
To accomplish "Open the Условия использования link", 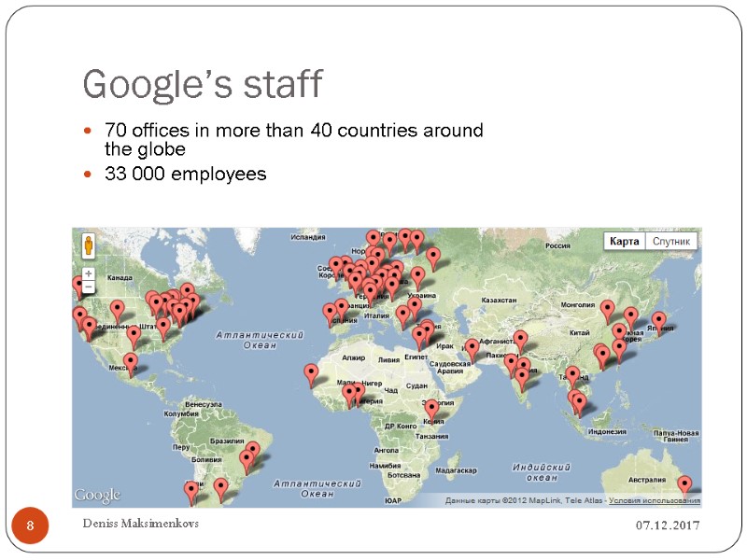I will tap(655, 500).
